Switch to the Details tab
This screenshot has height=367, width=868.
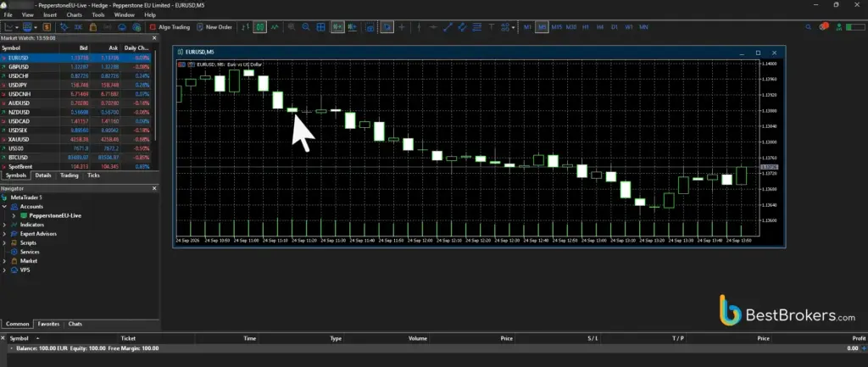click(x=43, y=175)
